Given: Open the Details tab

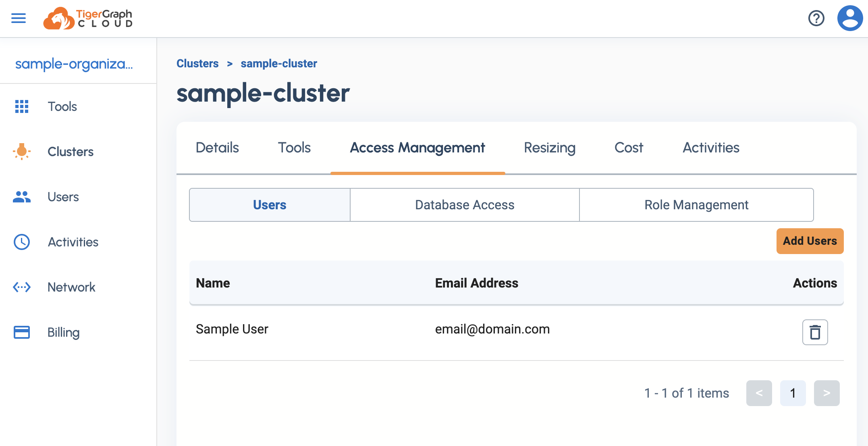Looking at the screenshot, I should click(x=217, y=148).
